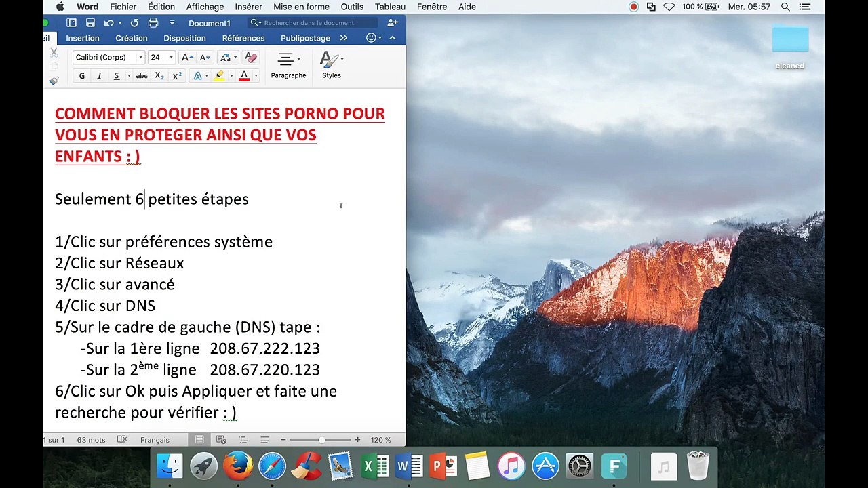The image size is (868, 488).
Task: Click the zoom slider handle
Action: 321,440
